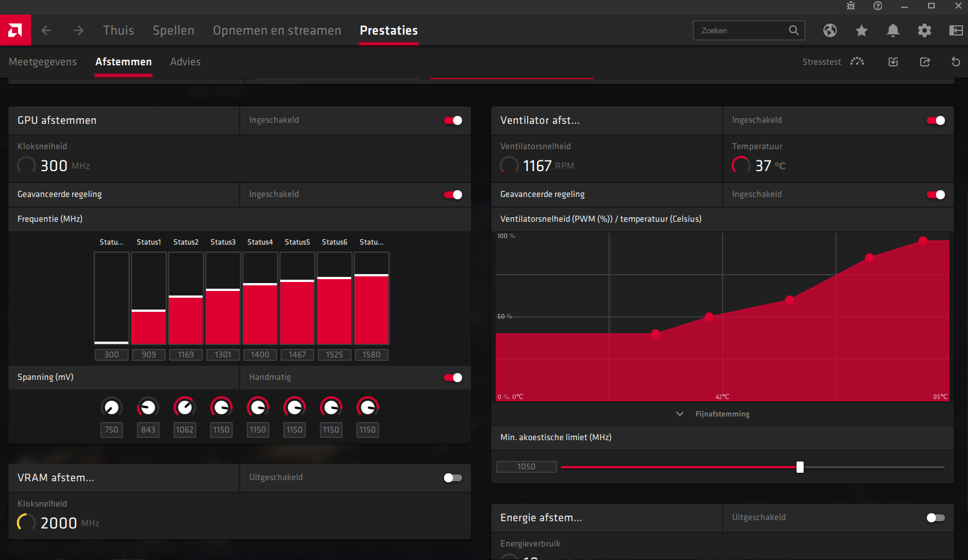
Task: Open the Spellen tab
Action: pyautogui.click(x=173, y=30)
